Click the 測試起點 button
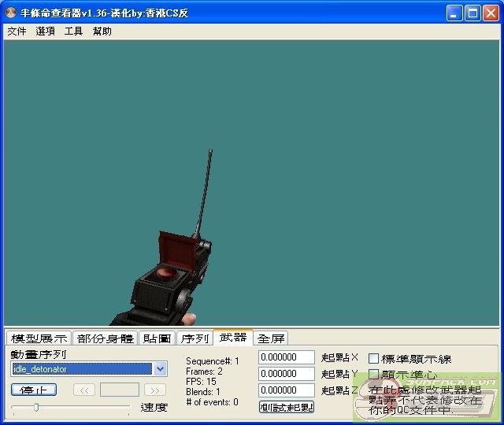 [287, 408]
